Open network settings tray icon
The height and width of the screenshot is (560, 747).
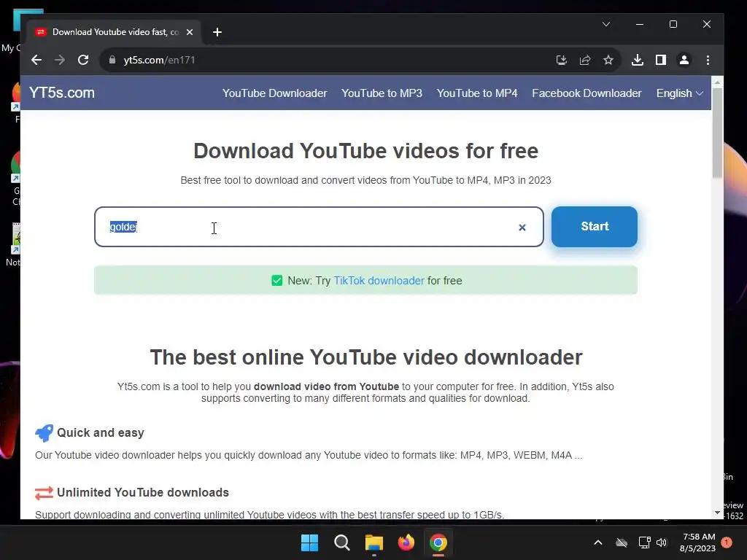[x=644, y=542]
